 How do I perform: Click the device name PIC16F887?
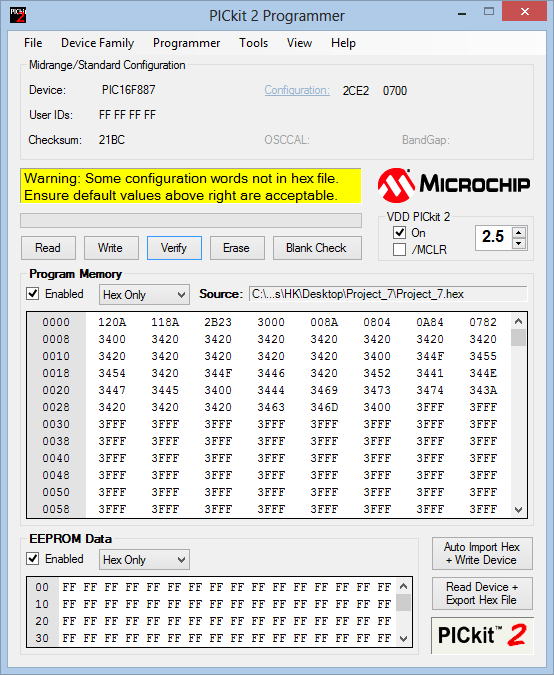(x=128, y=90)
